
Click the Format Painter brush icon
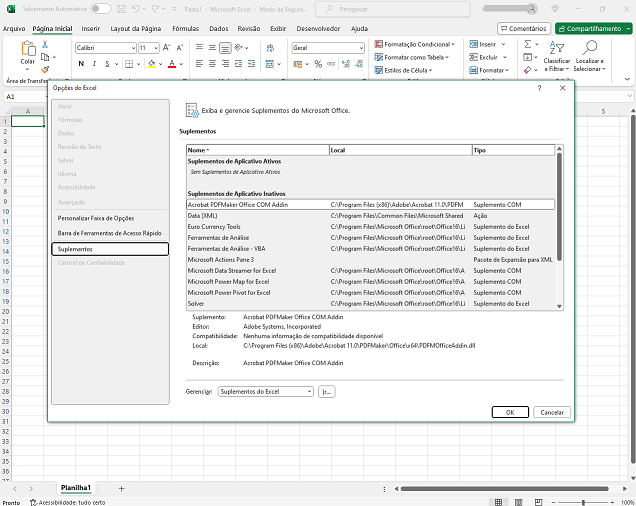coord(45,70)
